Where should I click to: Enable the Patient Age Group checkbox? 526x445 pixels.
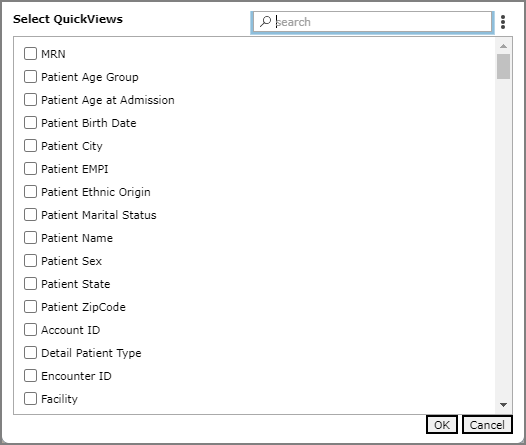[30, 77]
